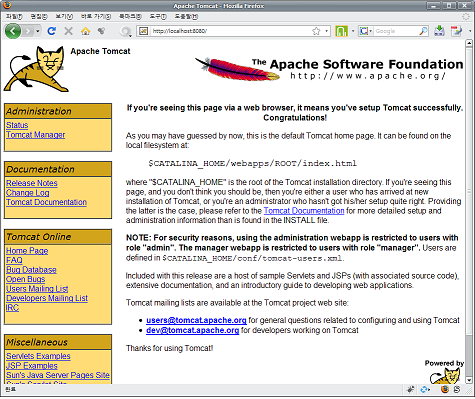Image resolution: width=475 pixels, height=399 pixels.
Task: Open the recent pages history dropdown arrow
Action: click(38, 31)
